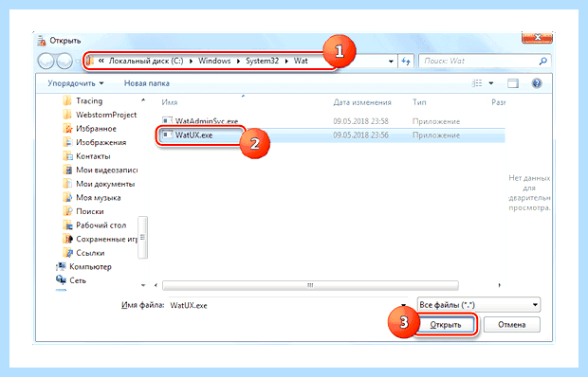This screenshot has width=588, height=377.
Task: Select WebstormProject folder in sidebar
Action: [106, 115]
